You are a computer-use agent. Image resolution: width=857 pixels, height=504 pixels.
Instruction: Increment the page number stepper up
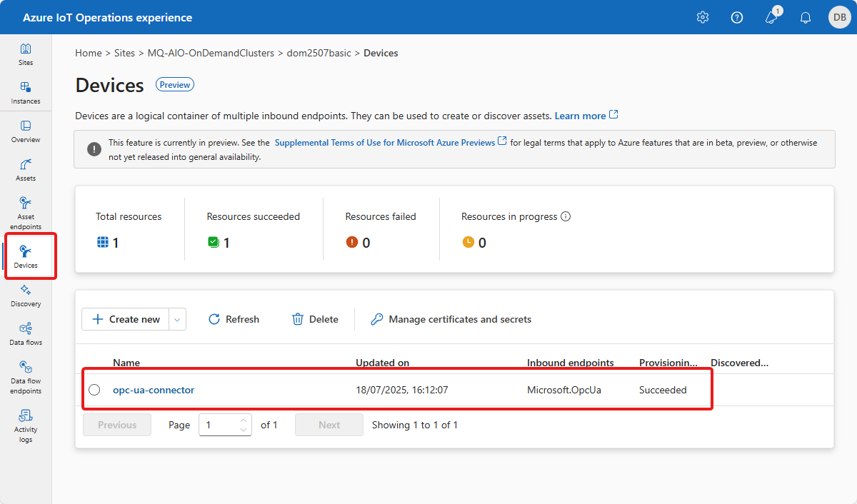click(x=244, y=420)
